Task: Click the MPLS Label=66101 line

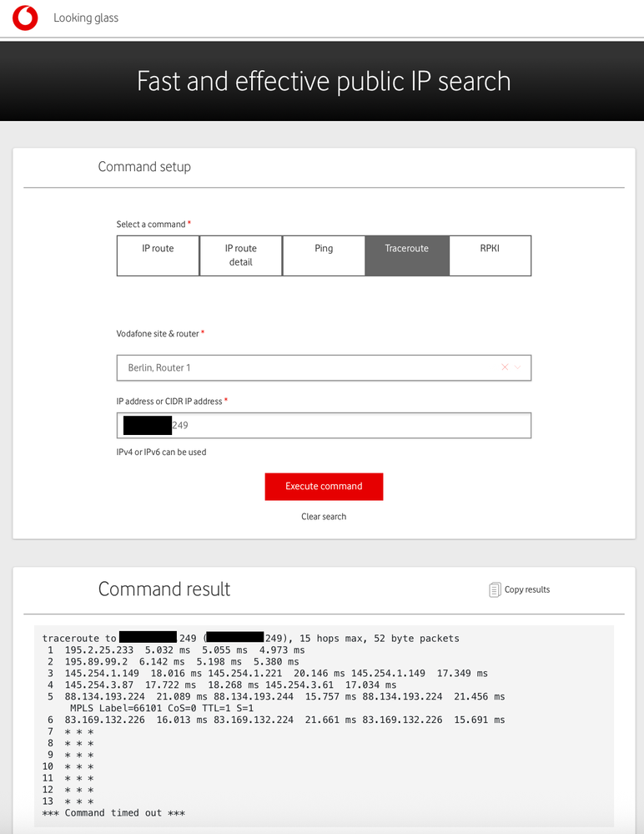Action: click(x=162, y=708)
